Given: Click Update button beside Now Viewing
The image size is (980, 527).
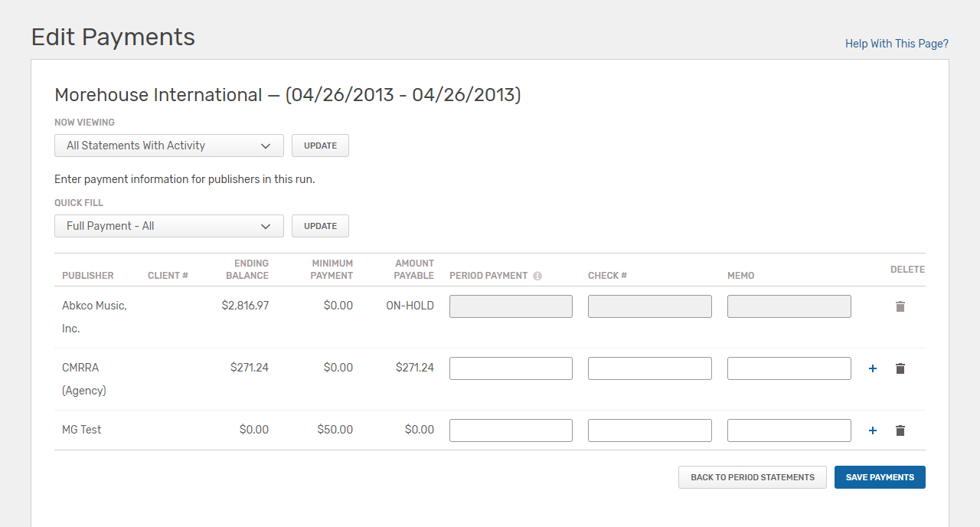Looking at the screenshot, I should (320, 146).
